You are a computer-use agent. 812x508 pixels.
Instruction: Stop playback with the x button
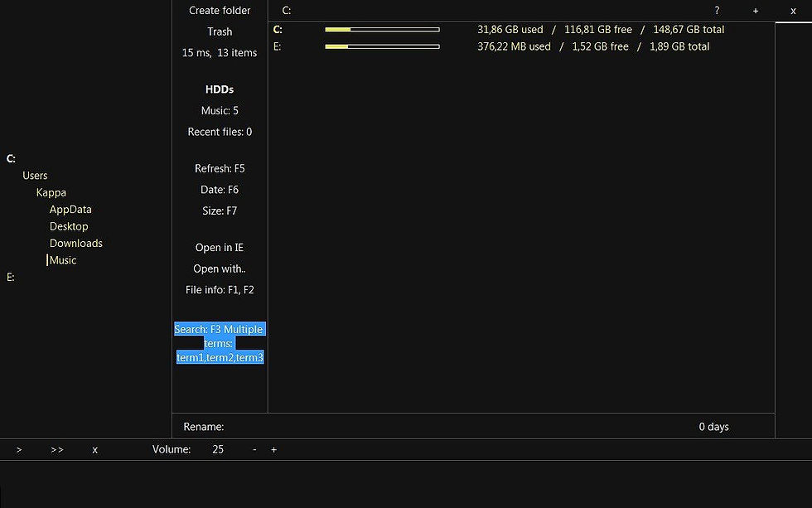point(94,450)
